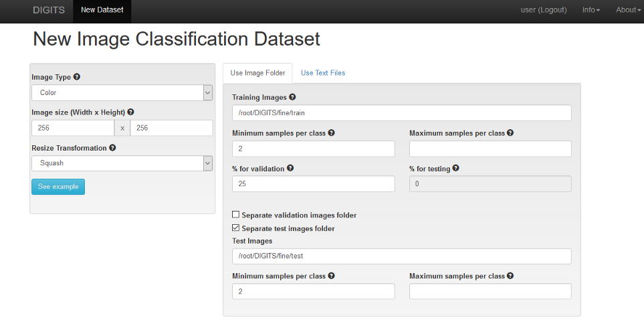Click the help icon beside Image Type
Image resolution: width=644 pixels, height=326 pixels.
pos(77,78)
